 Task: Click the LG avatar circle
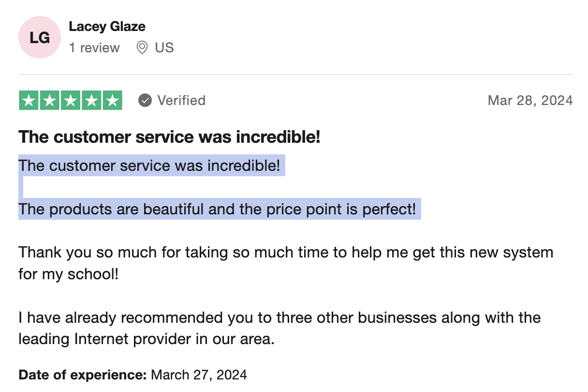pos(40,37)
